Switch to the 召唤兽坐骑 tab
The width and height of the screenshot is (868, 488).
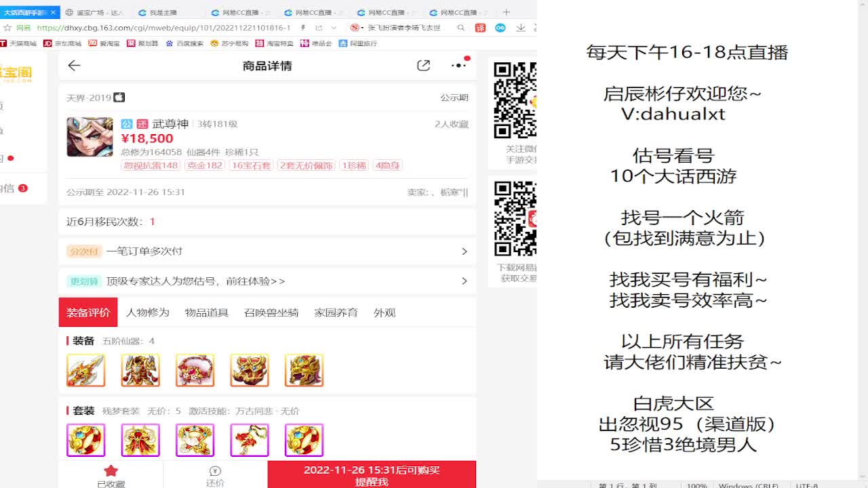coord(271,312)
